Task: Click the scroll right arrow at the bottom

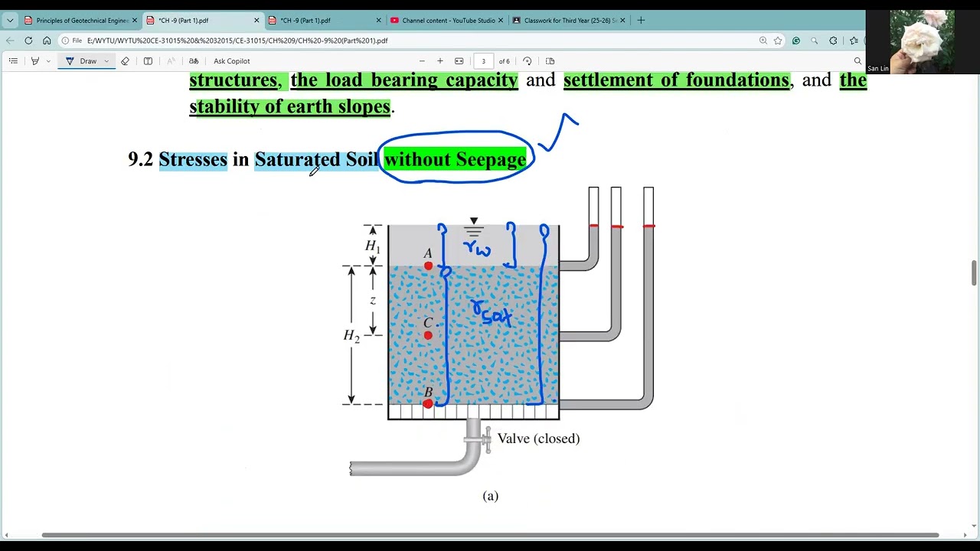Action: click(965, 535)
